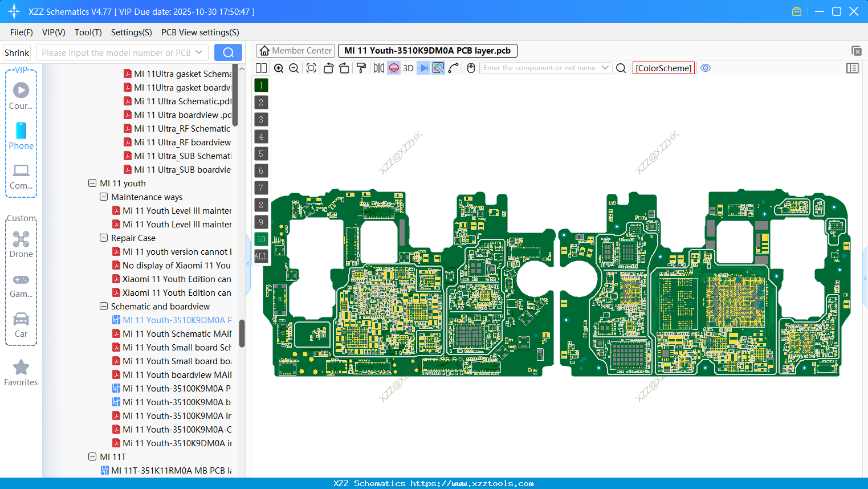The width and height of the screenshot is (868, 489).
Task: Mirror the board horizontally
Action: 378,68
